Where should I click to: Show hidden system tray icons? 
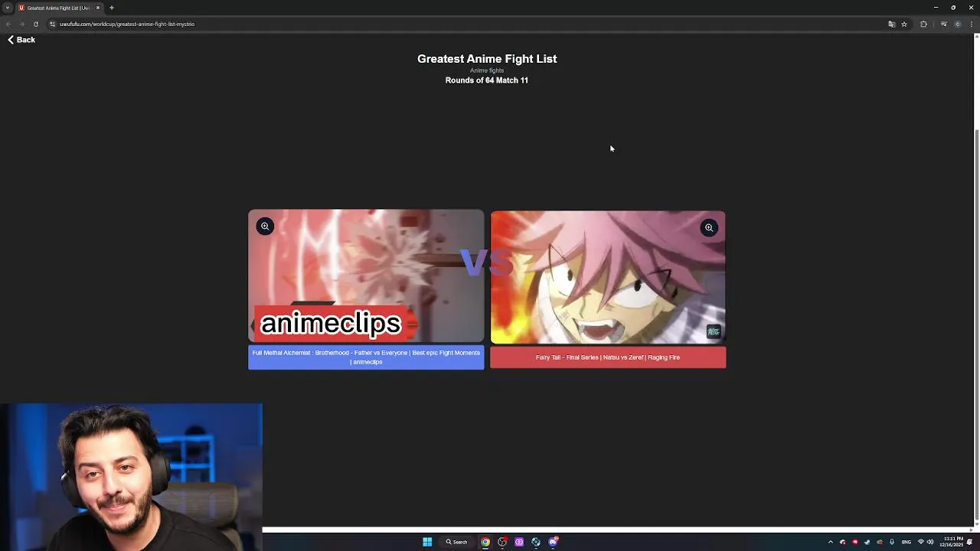pyautogui.click(x=831, y=542)
